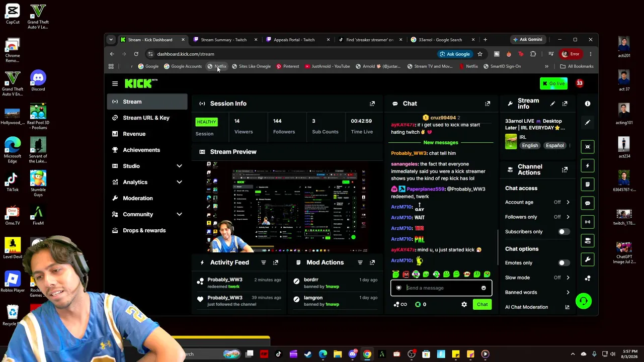This screenshot has width=644, height=362.
Task: Switch to Appeals Portal - Twitch tab
Action: pyautogui.click(x=294, y=40)
